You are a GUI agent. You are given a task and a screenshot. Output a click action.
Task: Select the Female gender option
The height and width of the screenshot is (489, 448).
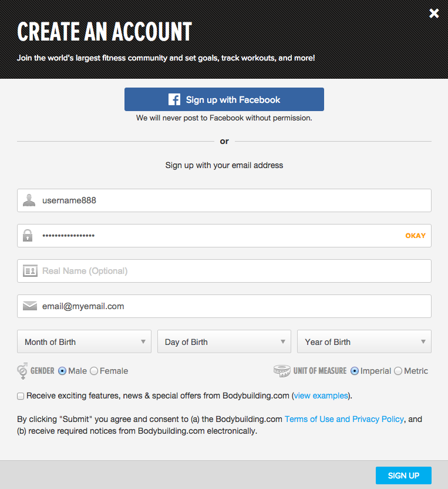coord(94,371)
